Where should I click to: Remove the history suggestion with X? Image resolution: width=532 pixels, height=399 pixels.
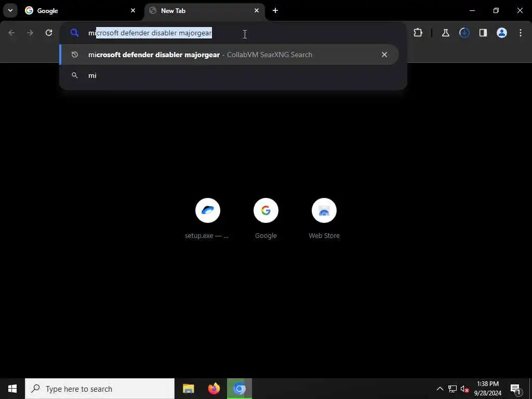point(384,55)
